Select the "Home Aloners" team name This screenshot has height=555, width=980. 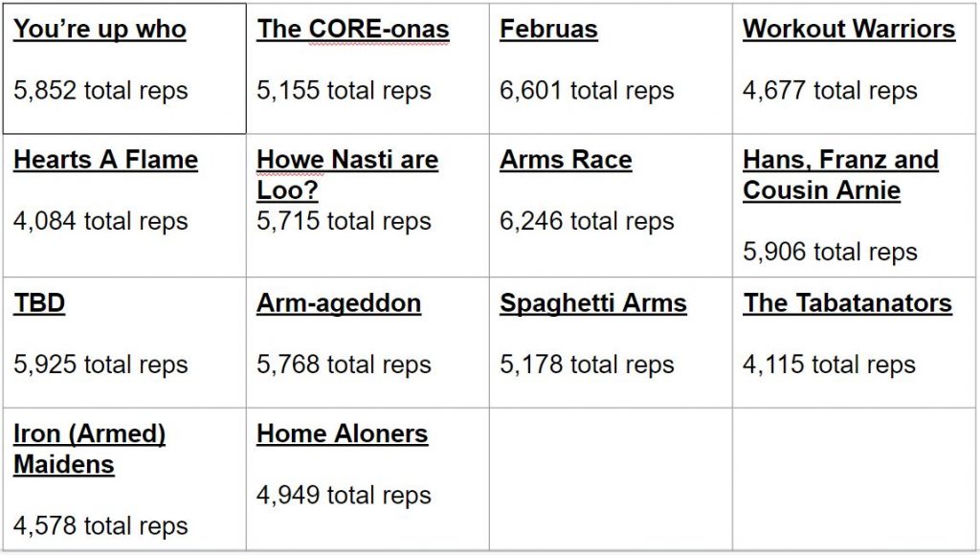coord(342,434)
